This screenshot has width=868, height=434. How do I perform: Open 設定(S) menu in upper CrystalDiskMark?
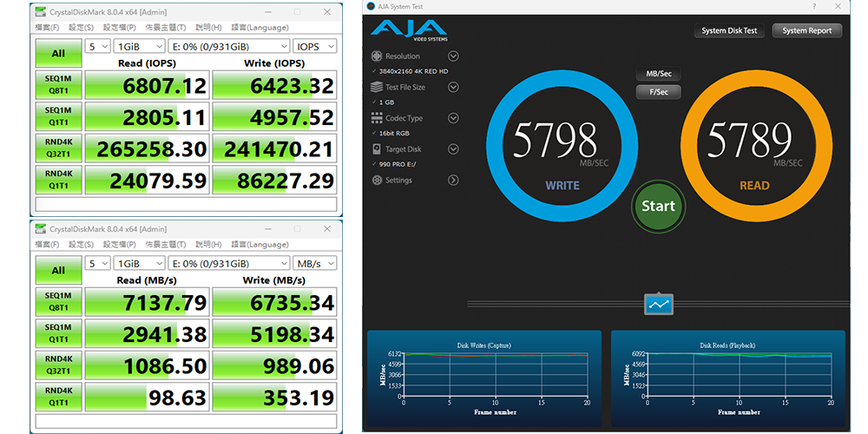82,28
